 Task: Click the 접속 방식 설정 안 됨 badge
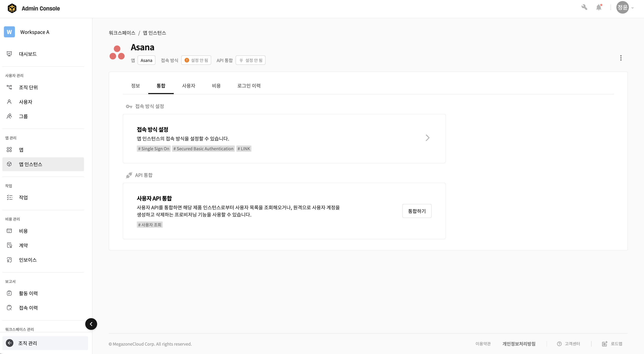(196, 60)
